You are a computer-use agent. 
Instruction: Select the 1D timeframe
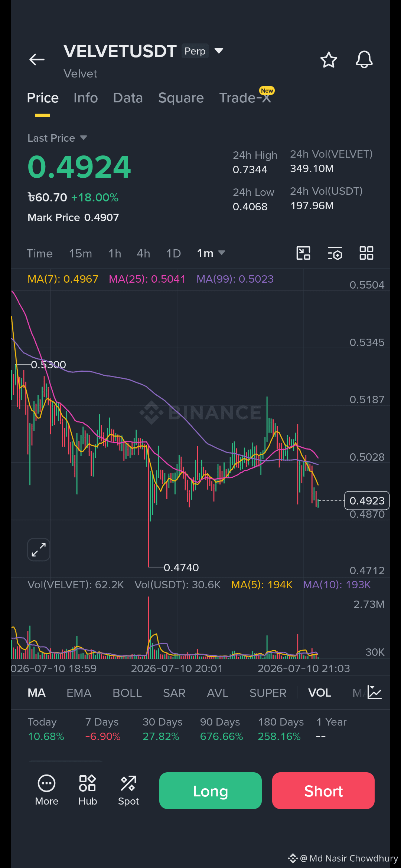coord(173,253)
